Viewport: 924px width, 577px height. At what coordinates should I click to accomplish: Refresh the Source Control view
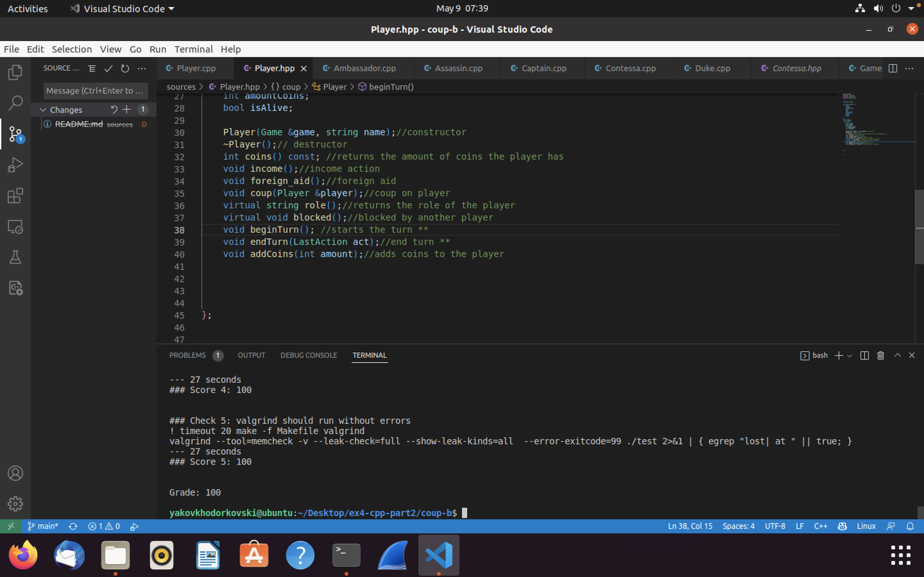click(x=125, y=69)
